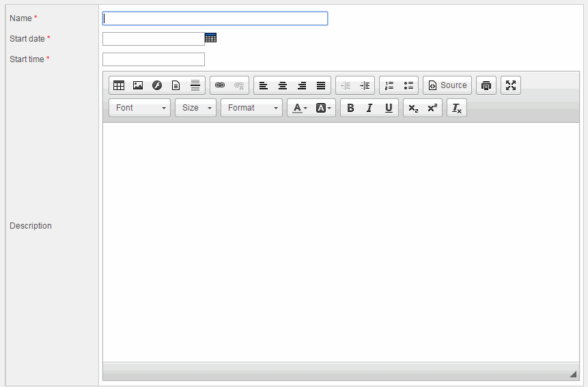Screen dimensions: 588x387
Task: Insert a bulleted list
Action: 408,85
